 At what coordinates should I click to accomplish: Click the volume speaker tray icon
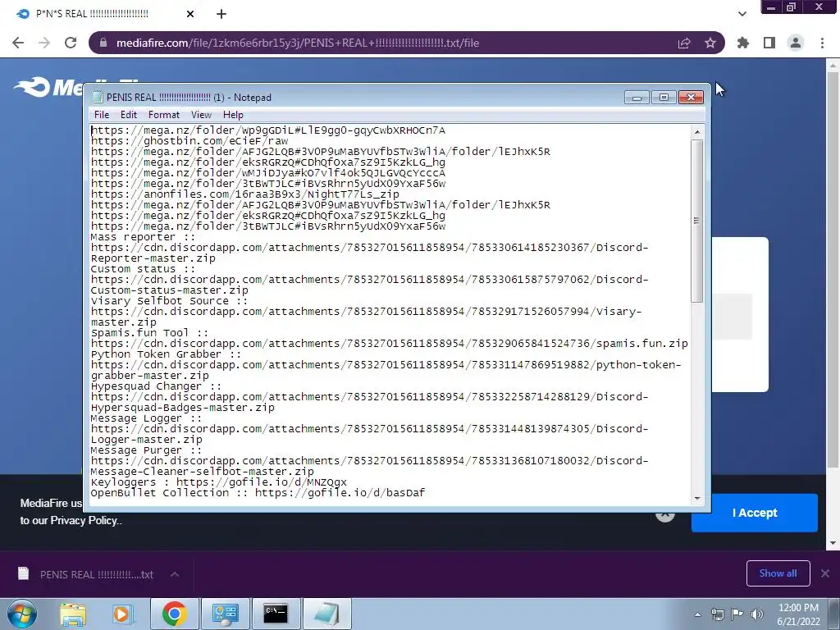click(x=757, y=614)
